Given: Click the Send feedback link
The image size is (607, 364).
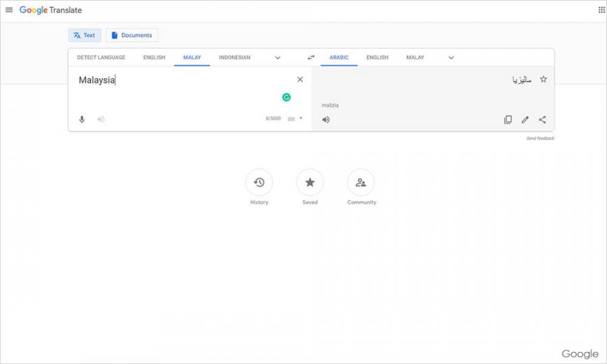Looking at the screenshot, I should pyautogui.click(x=540, y=138).
